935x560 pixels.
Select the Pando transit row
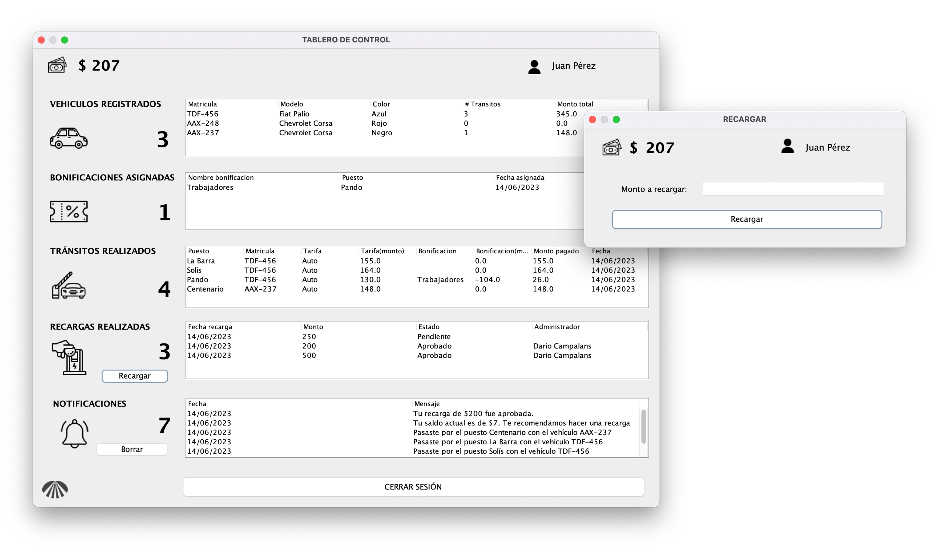[x=417, y=280]
